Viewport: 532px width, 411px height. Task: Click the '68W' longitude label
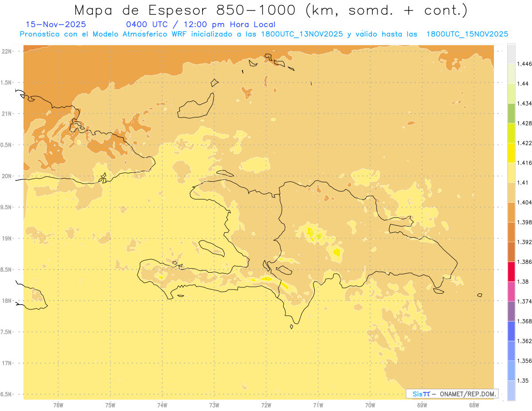click(474, 405)
